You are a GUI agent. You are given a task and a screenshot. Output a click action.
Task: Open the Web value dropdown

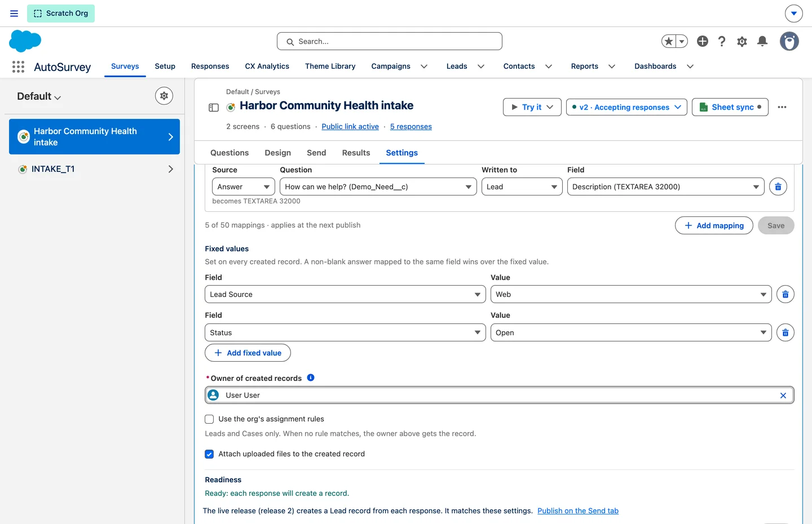[x=631, y=294]
